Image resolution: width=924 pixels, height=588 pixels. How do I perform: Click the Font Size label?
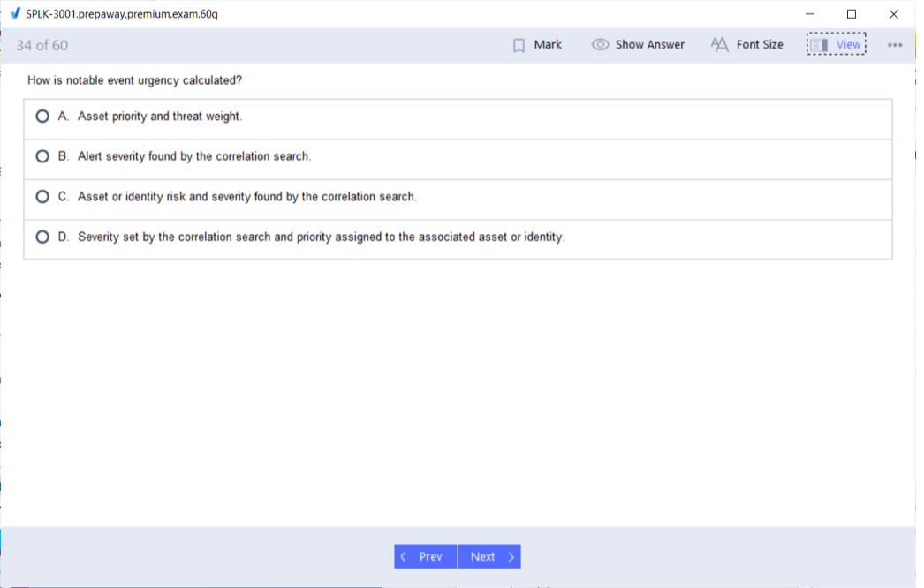coord(760,45)
